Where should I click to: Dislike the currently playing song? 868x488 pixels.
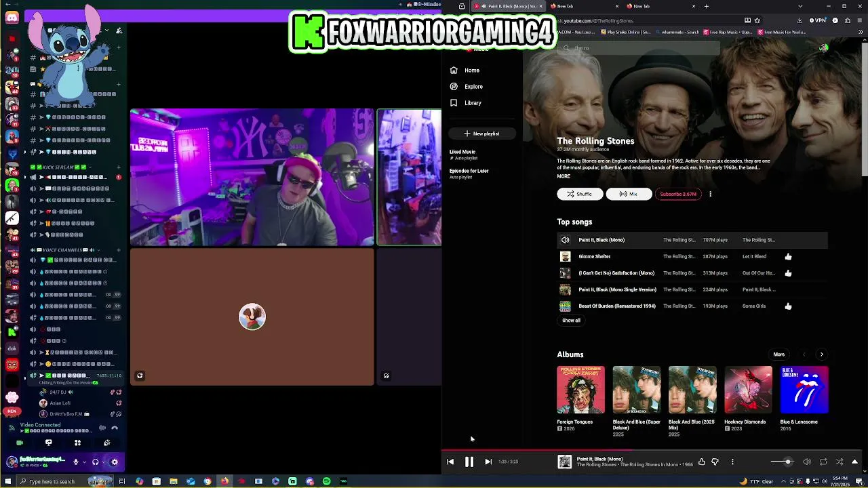[x=715, y=462]
